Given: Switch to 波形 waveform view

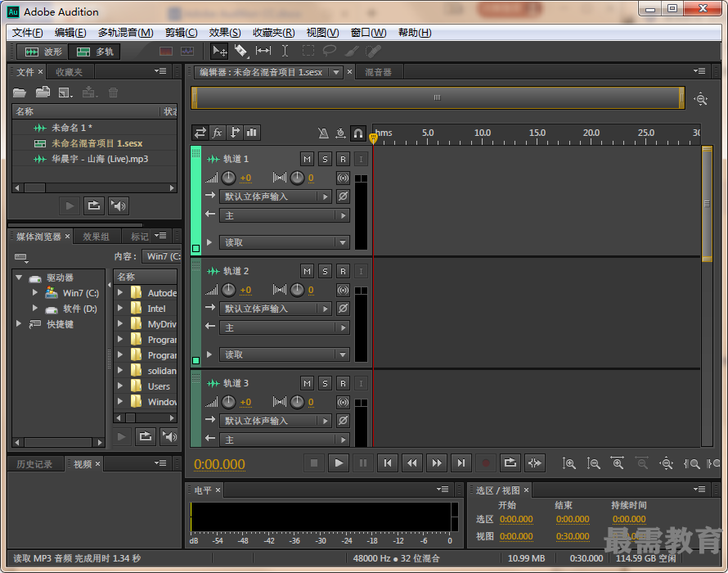Looking at the screenshot, I should [43, 52].
